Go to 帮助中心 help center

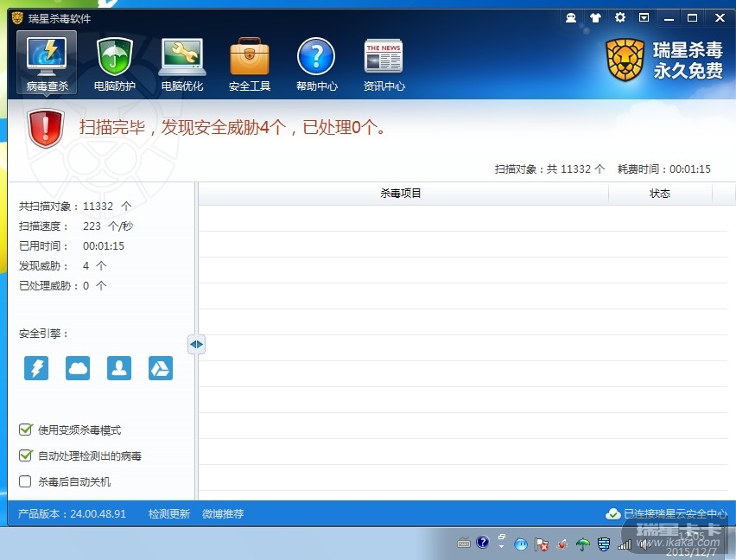[x=317, y=63]
